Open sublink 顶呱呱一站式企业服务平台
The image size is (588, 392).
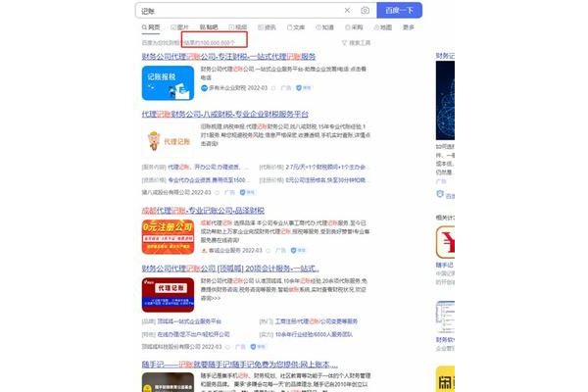coord(189,321)
